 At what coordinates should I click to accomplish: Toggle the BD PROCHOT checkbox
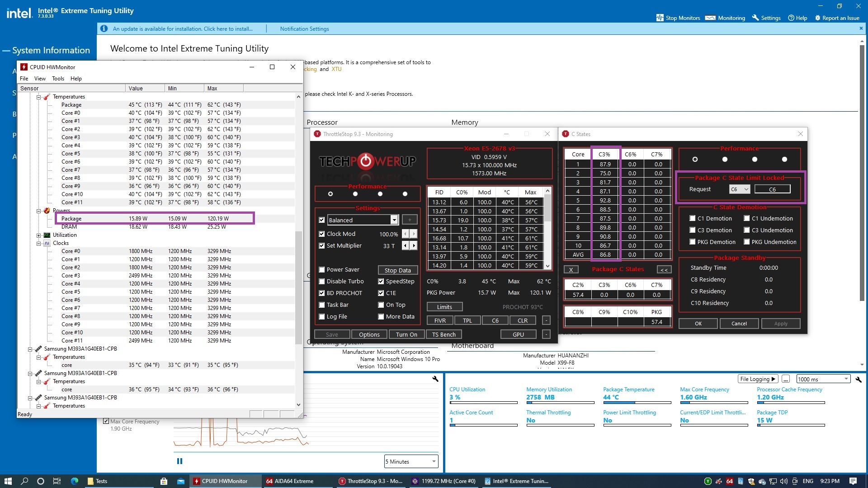click(x=322, y=293)
